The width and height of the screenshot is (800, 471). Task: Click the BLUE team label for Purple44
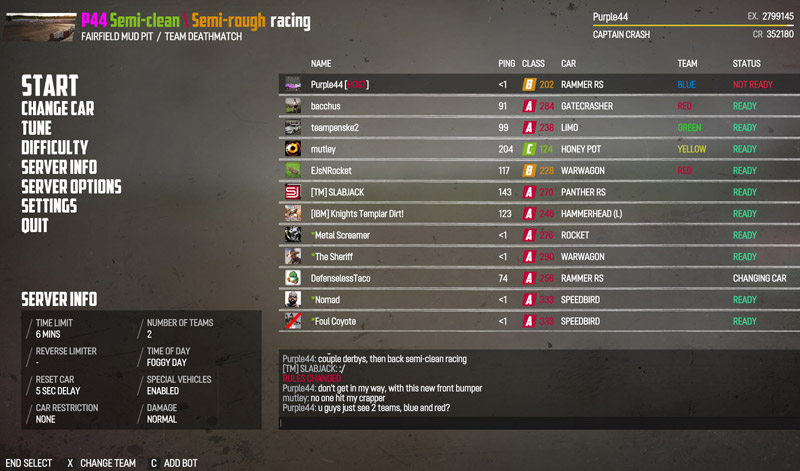coord(686,85)
